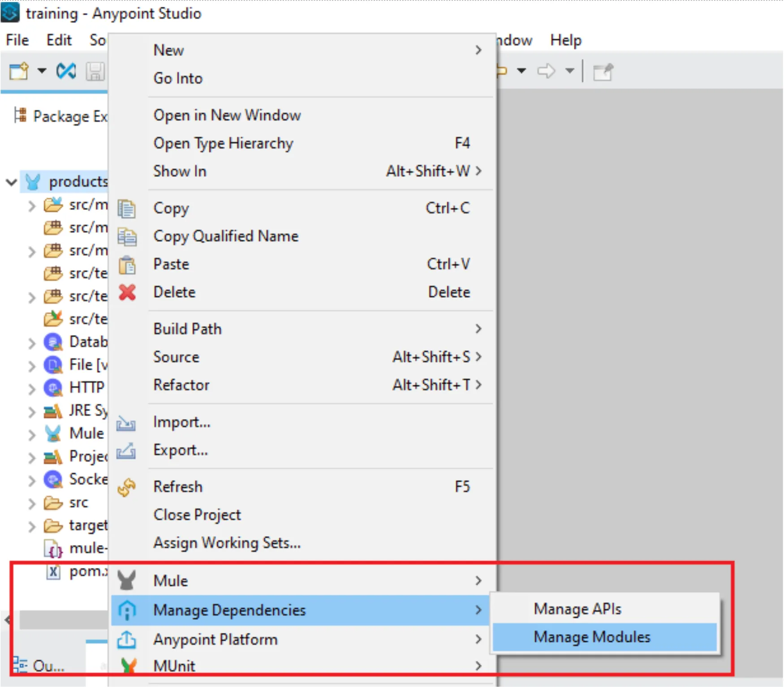Open the New wizard dropdown arrow in toolbar
The image size is (784, 687).
(x=42, y=71)
